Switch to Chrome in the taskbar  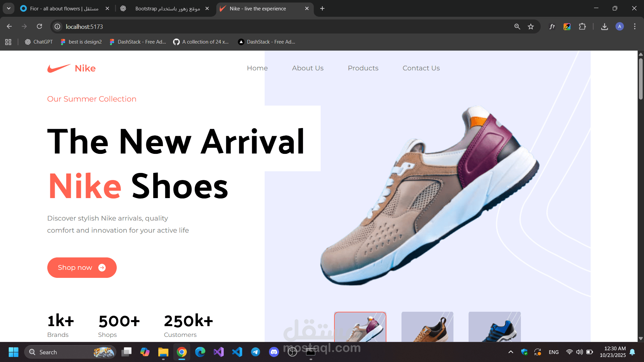(x=182, y=352)
